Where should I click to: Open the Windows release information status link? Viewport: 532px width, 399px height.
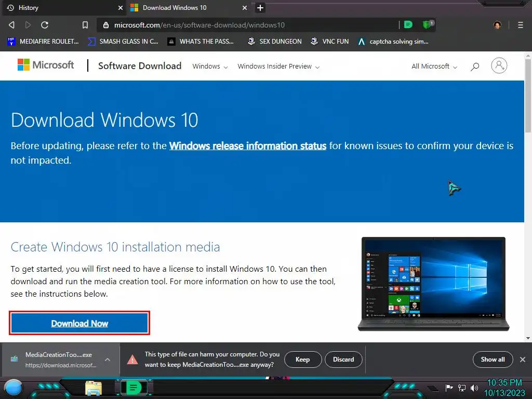(x=248, y=146)
